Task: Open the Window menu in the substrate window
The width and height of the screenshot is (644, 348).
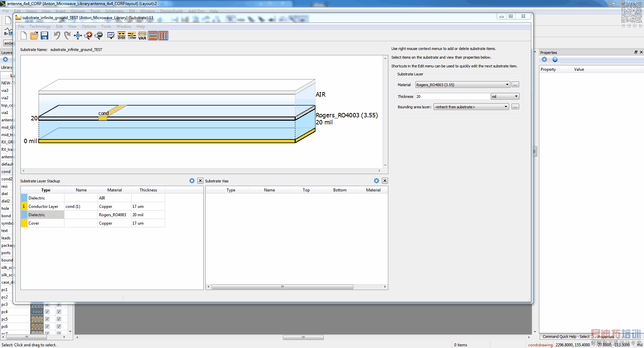Action: pyautogui.click(x=124, y=26)
